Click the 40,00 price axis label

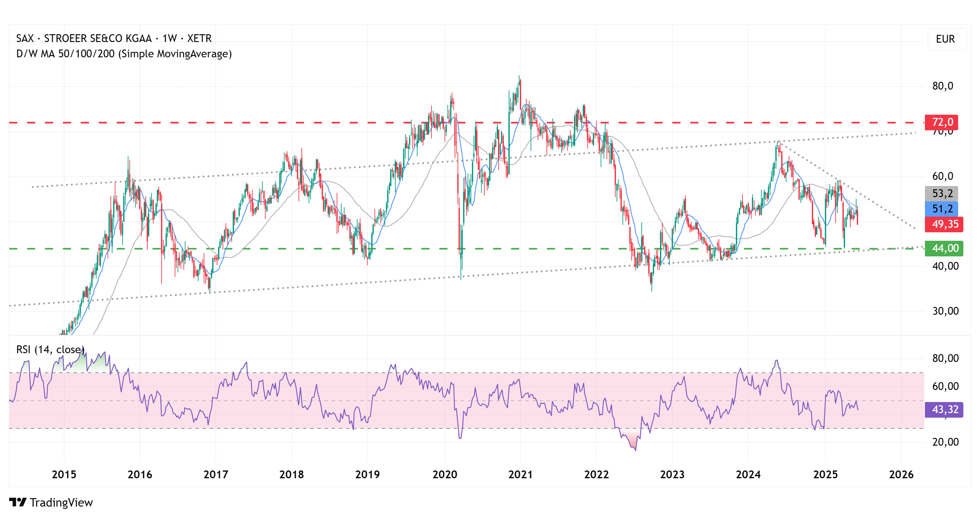[945, 266]
